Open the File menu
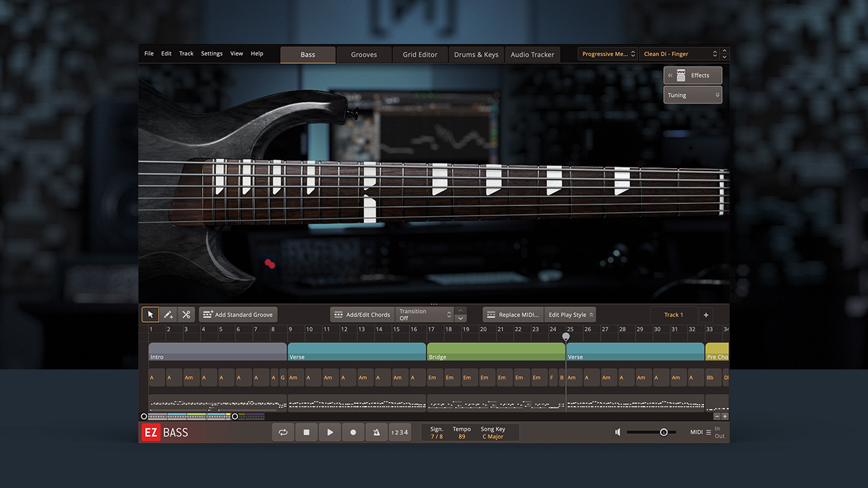Screen dimensions: 868x488 point(149,54)
